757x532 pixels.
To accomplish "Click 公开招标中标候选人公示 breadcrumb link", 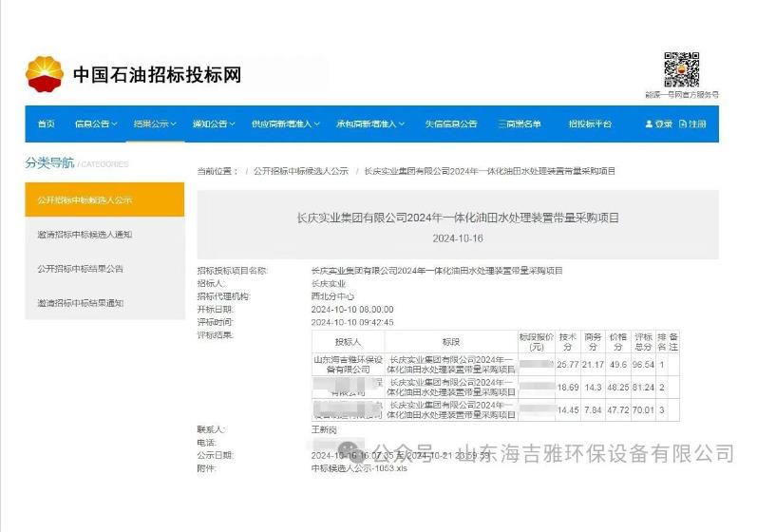I will click(300, 171).
